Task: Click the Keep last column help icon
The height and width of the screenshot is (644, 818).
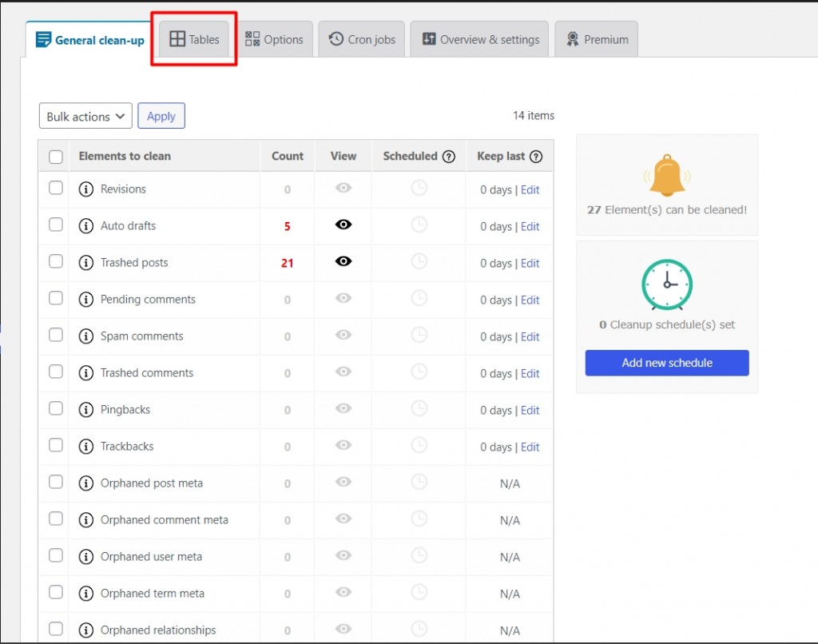Action: coord(536,157)
